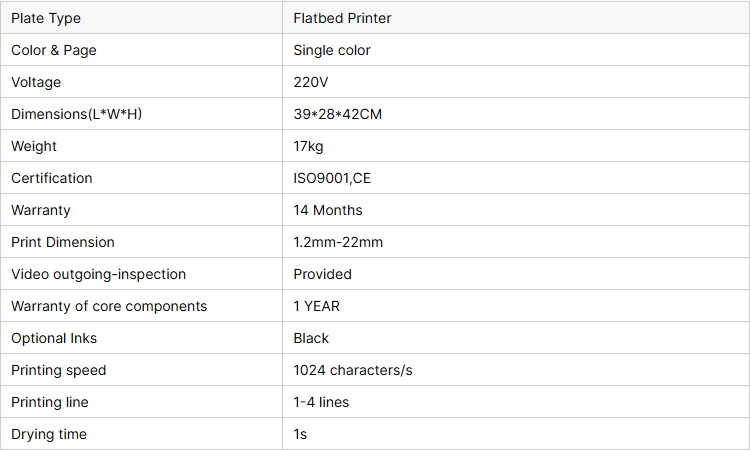Select the '1024 characters/s' printing speed value
This screenshot has height=450, width=750.
tap(353, 370)
